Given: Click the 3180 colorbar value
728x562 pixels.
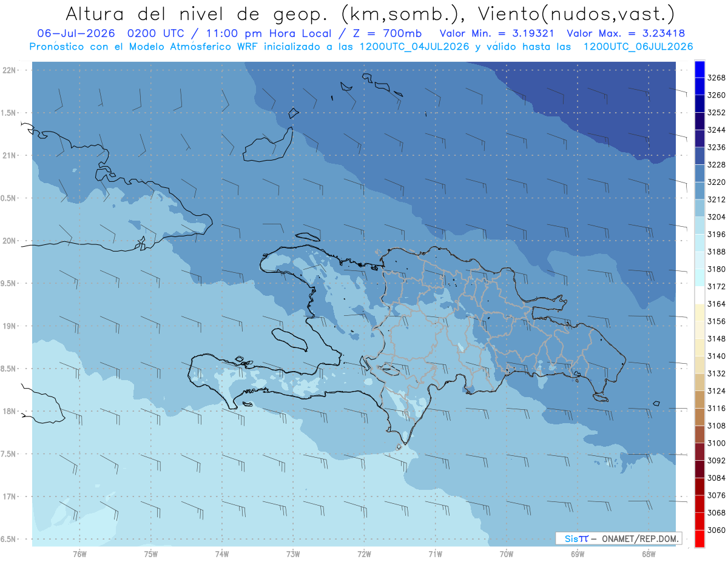Looking at the screenshot, I should click(716, 269).
